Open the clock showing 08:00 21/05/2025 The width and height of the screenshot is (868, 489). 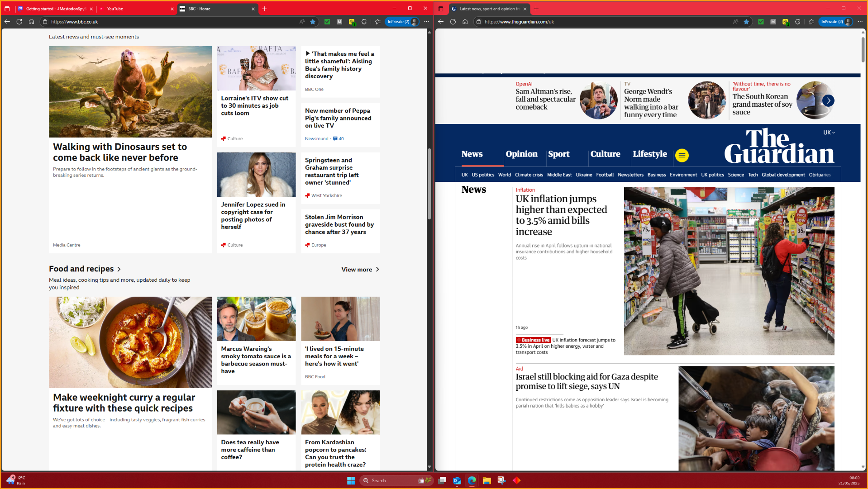(x=849, y=480)
